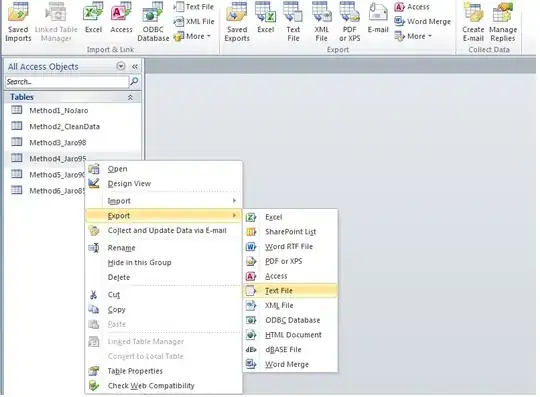The width and height of the screenshot is (540, 397).
Task: Open Manage Replies in Collect Data group
Action: coord(503,22)
